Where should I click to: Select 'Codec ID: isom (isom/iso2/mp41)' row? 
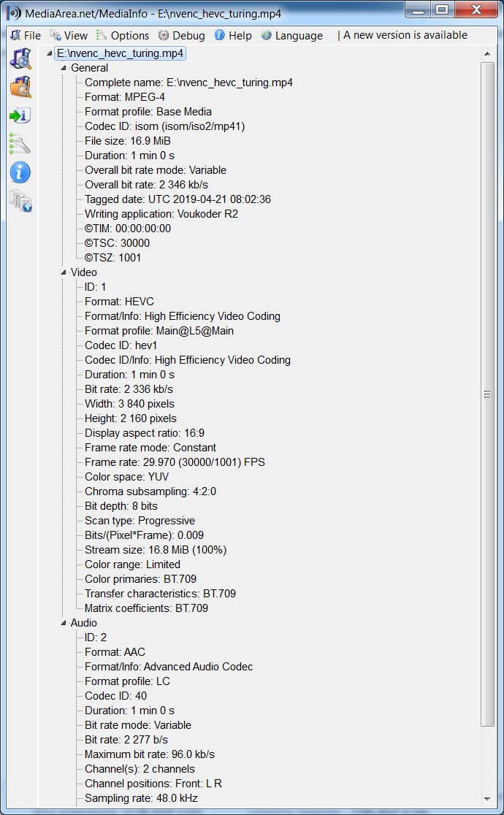tap(165, 126)
